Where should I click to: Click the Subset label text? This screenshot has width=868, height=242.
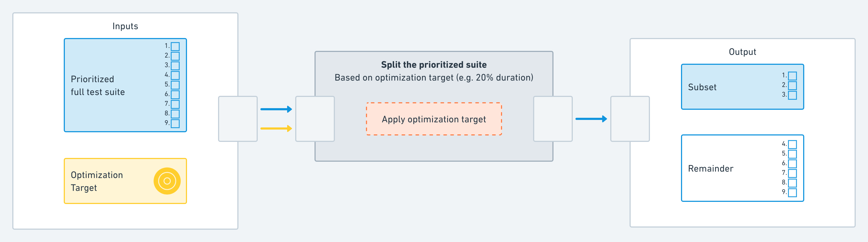(702, 87)
